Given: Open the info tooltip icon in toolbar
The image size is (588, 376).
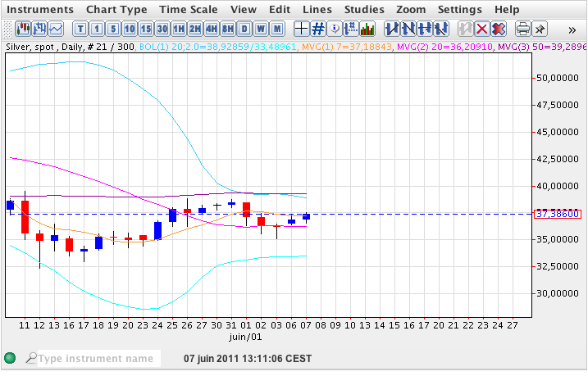Looking at the screenshot, I should 335,29.
